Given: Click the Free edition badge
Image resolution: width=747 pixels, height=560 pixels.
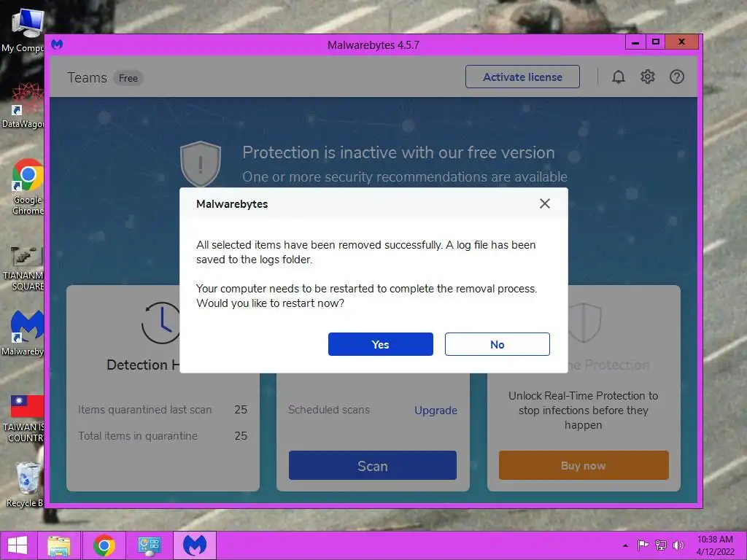Looking at the screenshot, I should [x=128, y=78].
